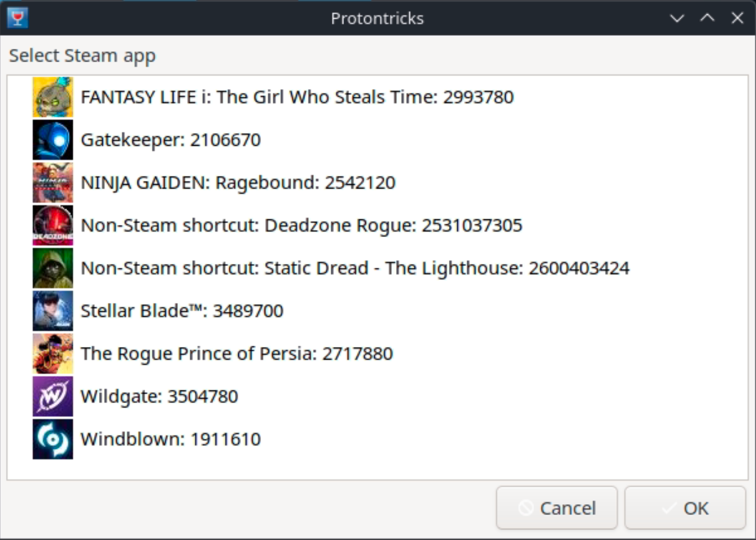Click the Rogue Prince of Persia icon

[x=53, y=354]
